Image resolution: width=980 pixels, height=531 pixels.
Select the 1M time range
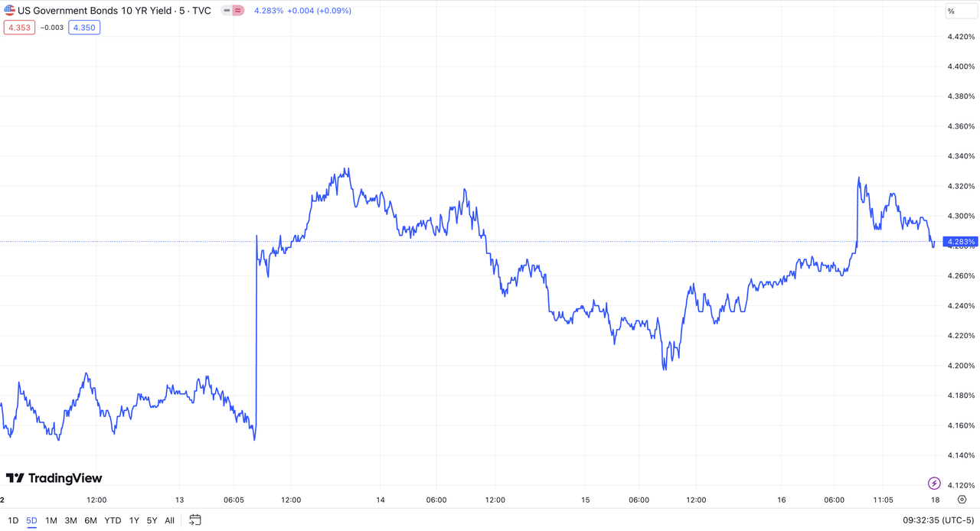point(51,520)
